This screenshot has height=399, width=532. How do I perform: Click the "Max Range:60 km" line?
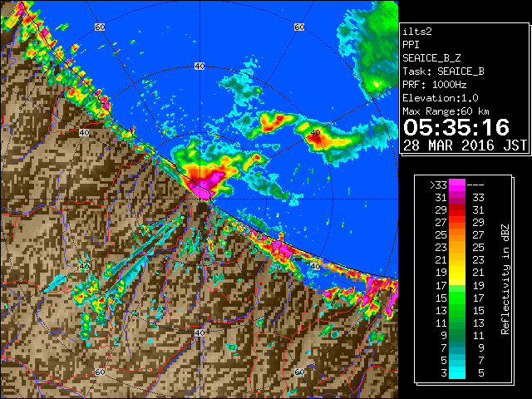(x=446, y=111)
